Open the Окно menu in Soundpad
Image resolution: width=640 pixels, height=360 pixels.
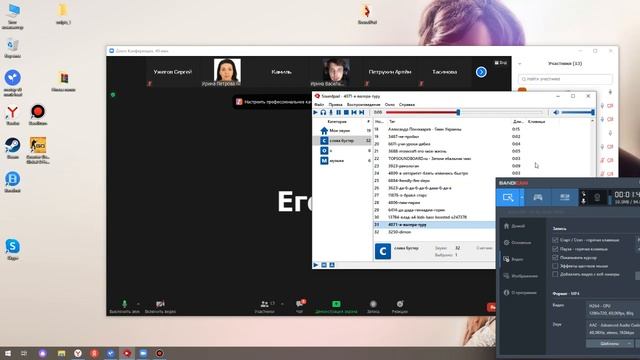pyautogui.click(x=390, y=104)
